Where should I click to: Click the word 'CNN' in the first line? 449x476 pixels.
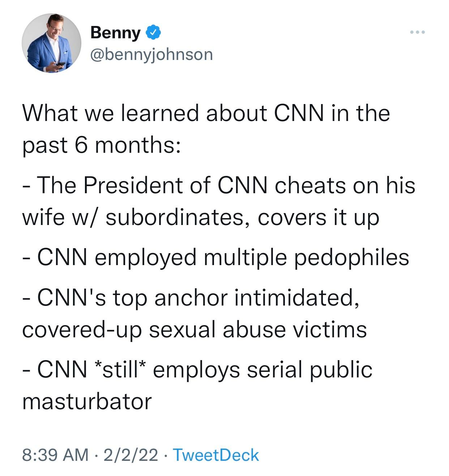(299, 113)
